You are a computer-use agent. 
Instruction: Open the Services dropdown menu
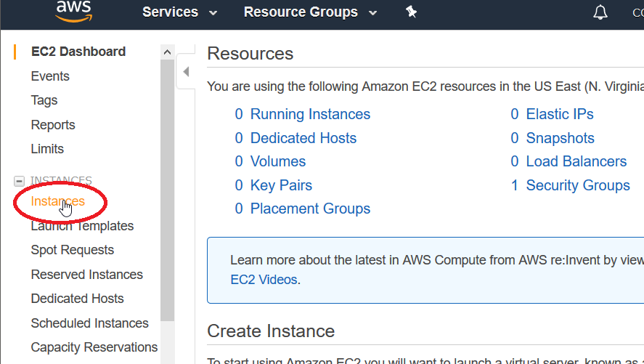pos(179,12)
